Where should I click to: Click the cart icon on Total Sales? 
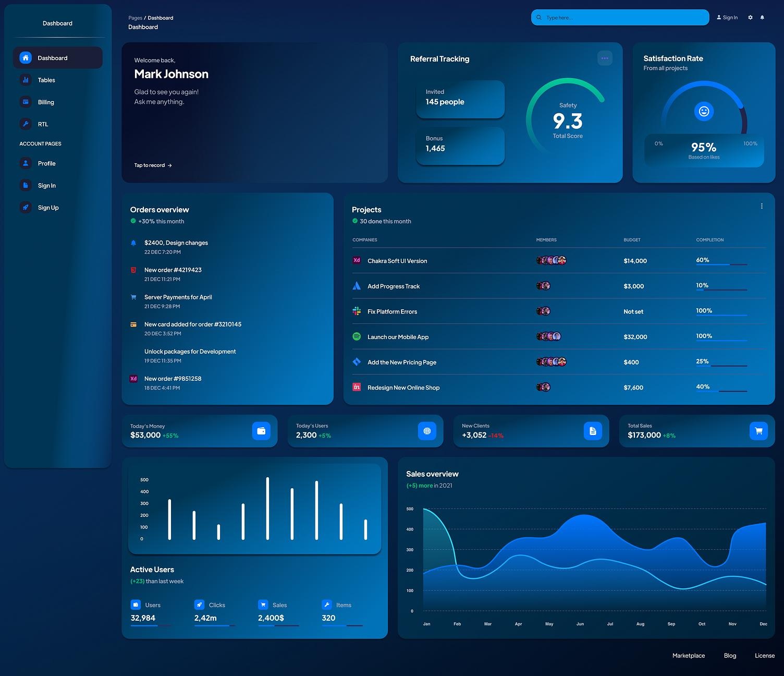tap(758, 431)
